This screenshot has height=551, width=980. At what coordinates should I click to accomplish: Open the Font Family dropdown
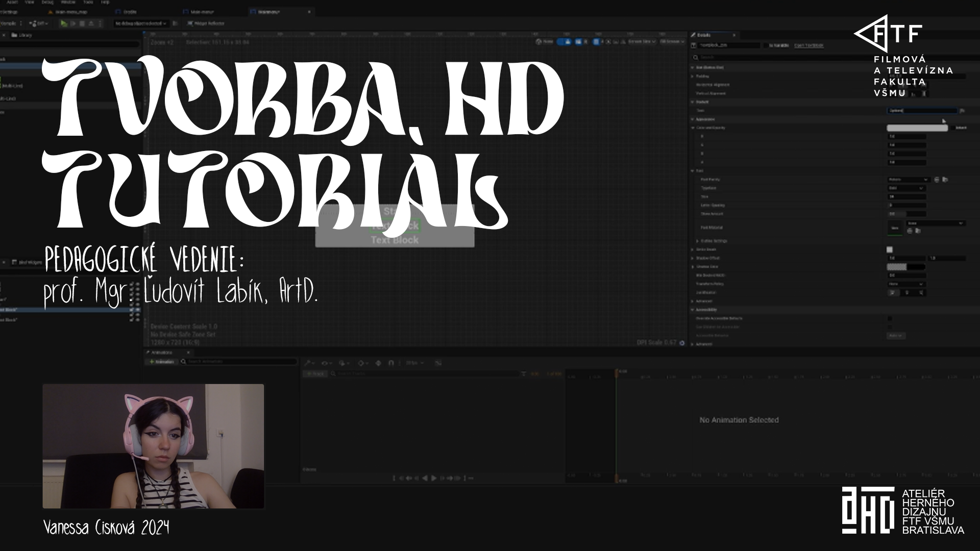click(x=908, y=180)
